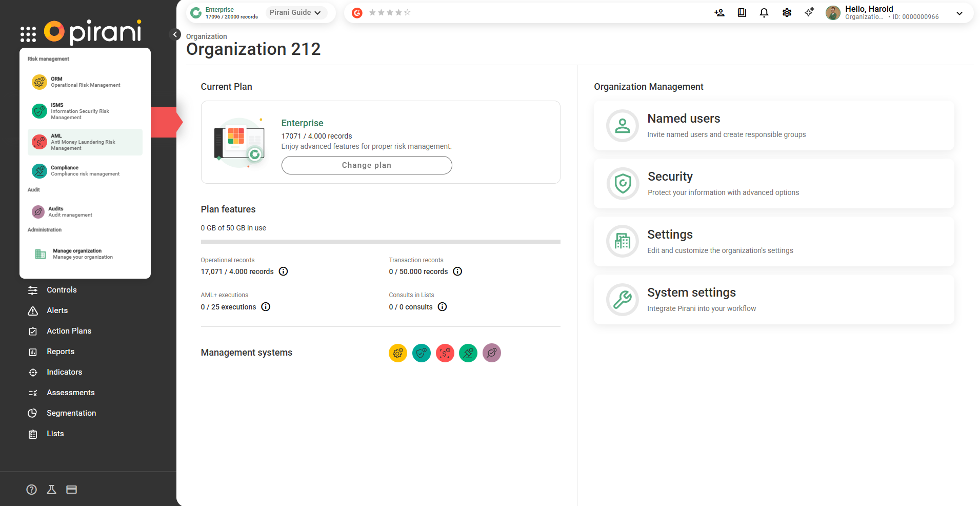This screenshot has width=980, height=506.
Task: Click the yellow ORM management system icon
Action: (397, 353)
